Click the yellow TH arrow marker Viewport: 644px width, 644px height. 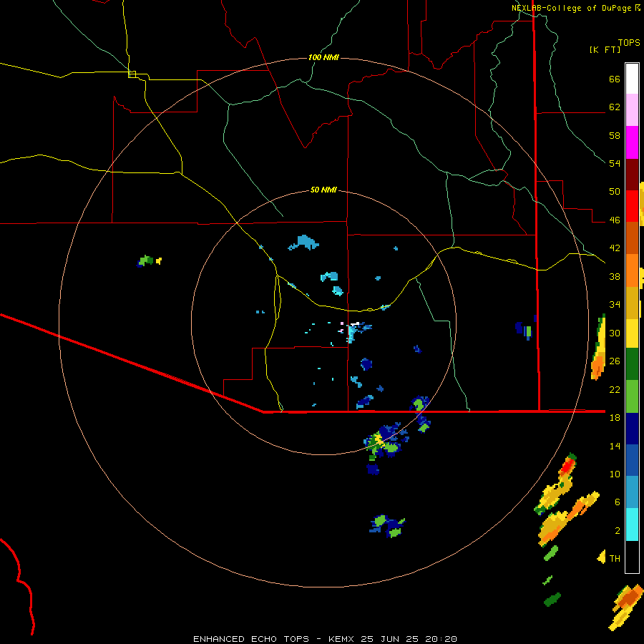coord(601,557)
